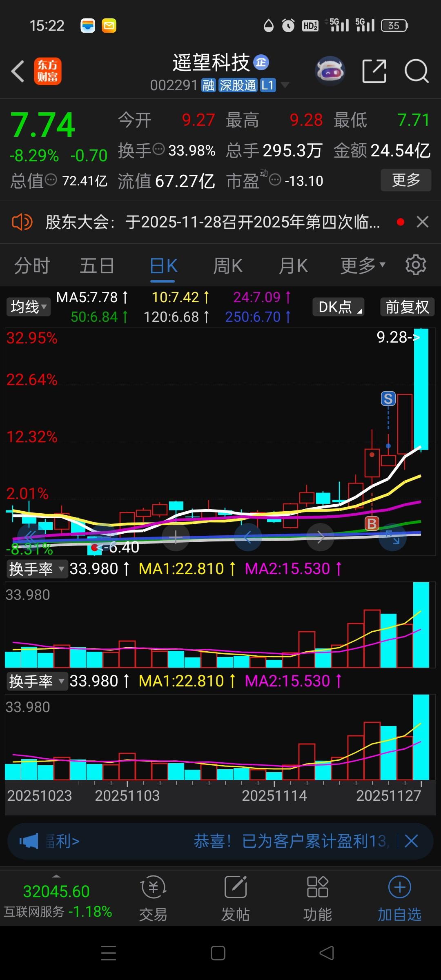The height and width of the screenshot is (980, 441).
Task: Tap the 20251114 date label
Action: pos(274,795)
